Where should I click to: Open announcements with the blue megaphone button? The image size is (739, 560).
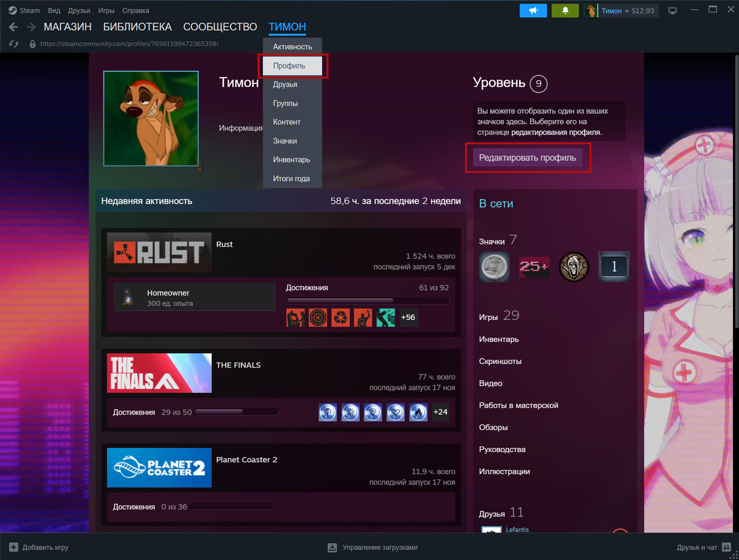coord(533,10)
